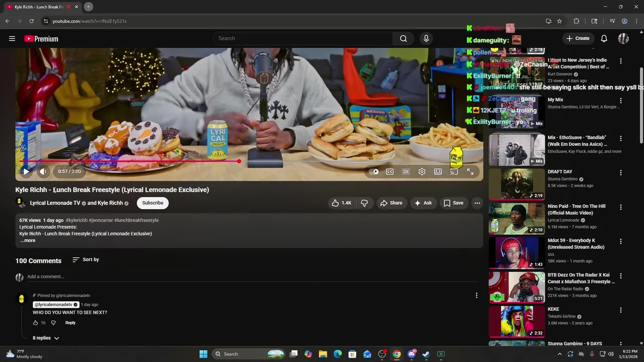Click the YouTube search box
The width and height of the screenshot is (644, 362).
[x=303, y=39]
